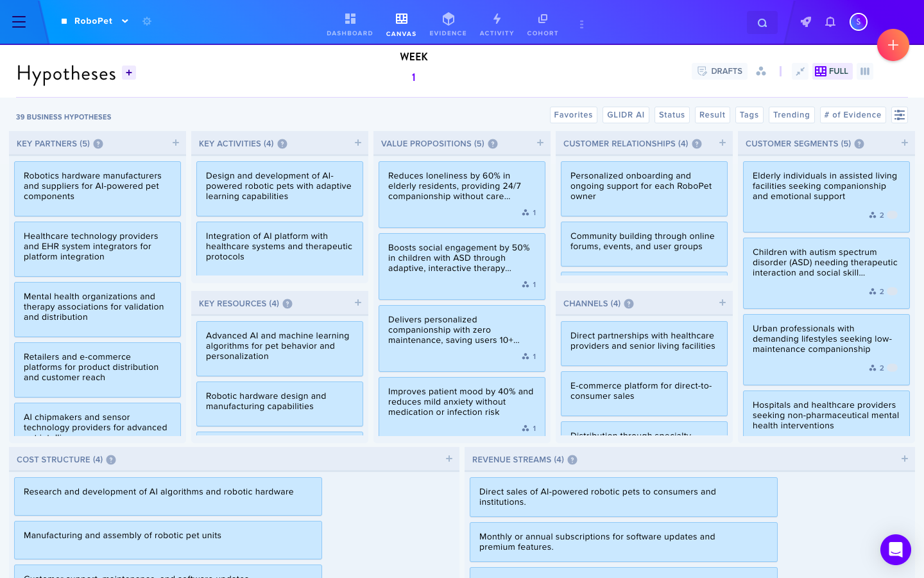Open E-commerce platform for direct-to-consumer sales card
The height and width of the screenshot is (578, 924).
point(644,394)
